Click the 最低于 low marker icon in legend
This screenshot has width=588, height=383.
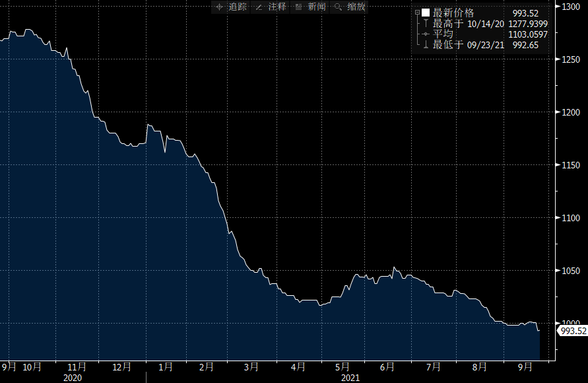[426, 44]
